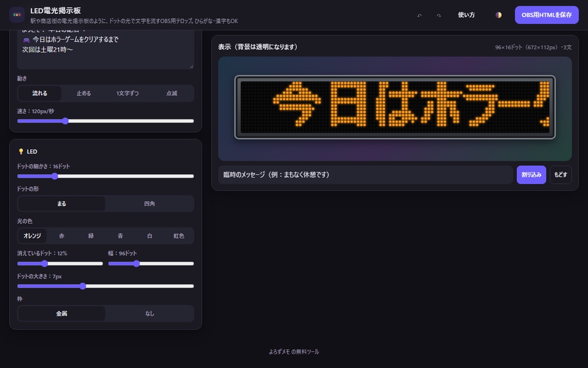The width and height of the screenshot is (588, 368).
Task: Pick 虹色 light color
Action: (x=179, y=236)
